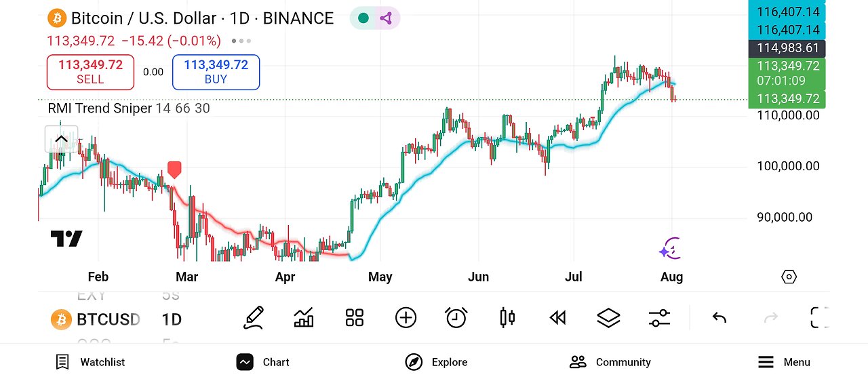Click the price scale settings hexagon icon

789,277
